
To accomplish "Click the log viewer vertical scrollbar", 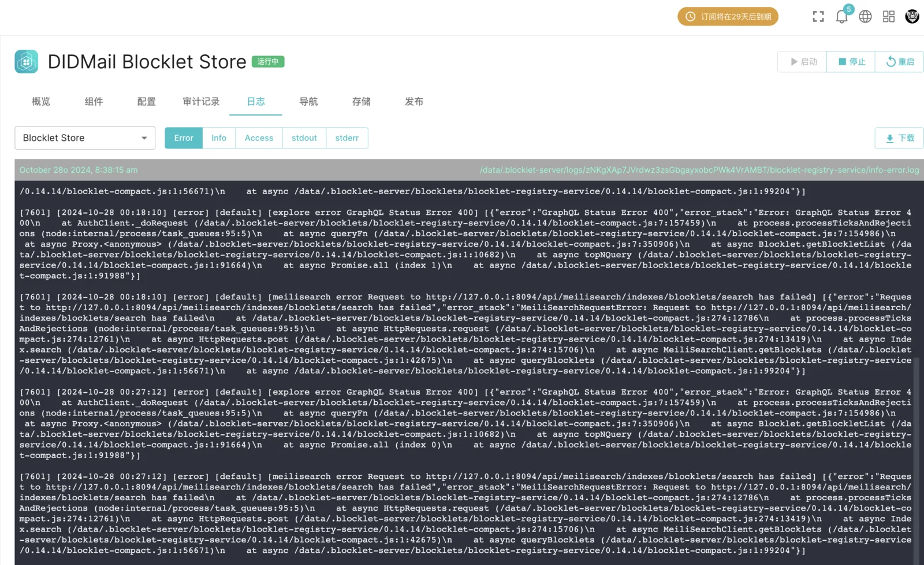I will pyautogui.click(x=916, y=461).
